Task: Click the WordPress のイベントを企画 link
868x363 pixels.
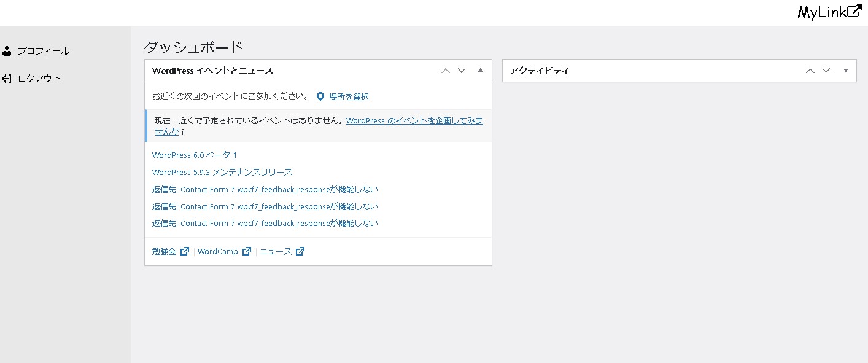Action: (414, 121)
